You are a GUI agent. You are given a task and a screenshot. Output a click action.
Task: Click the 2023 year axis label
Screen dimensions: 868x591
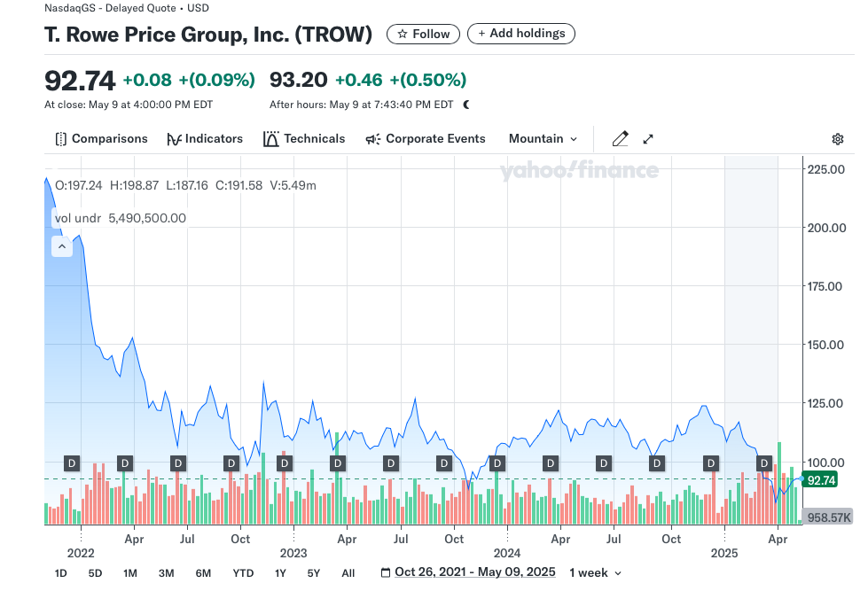click(x=293, y=553)
